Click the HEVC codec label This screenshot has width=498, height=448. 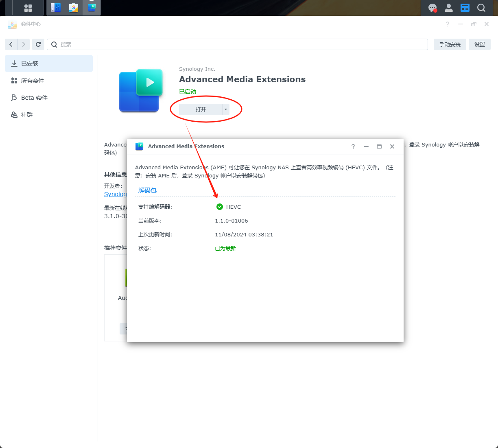click(x=234, y=207)
